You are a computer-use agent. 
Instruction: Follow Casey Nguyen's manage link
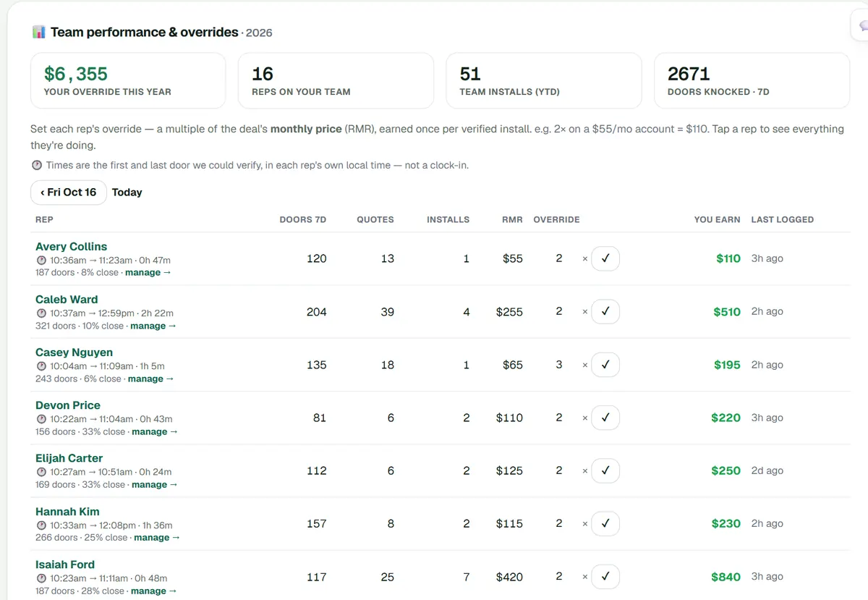tap(151, 379)
